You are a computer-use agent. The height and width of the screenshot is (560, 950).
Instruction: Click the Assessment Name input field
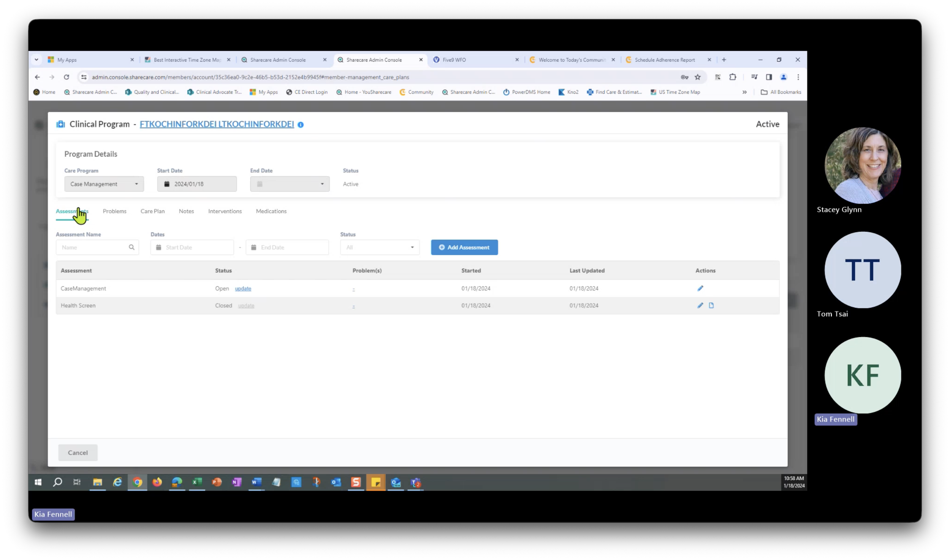click(x=93, y=247)
